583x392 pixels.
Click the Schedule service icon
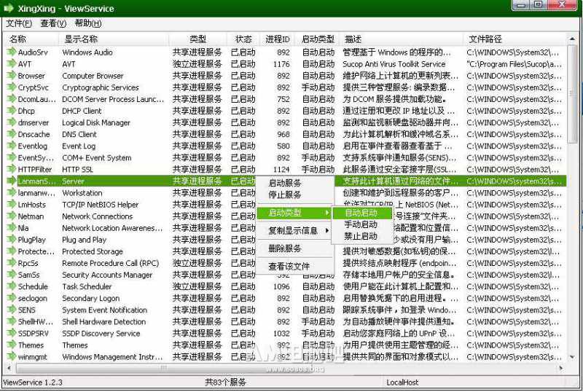point(12,286)
